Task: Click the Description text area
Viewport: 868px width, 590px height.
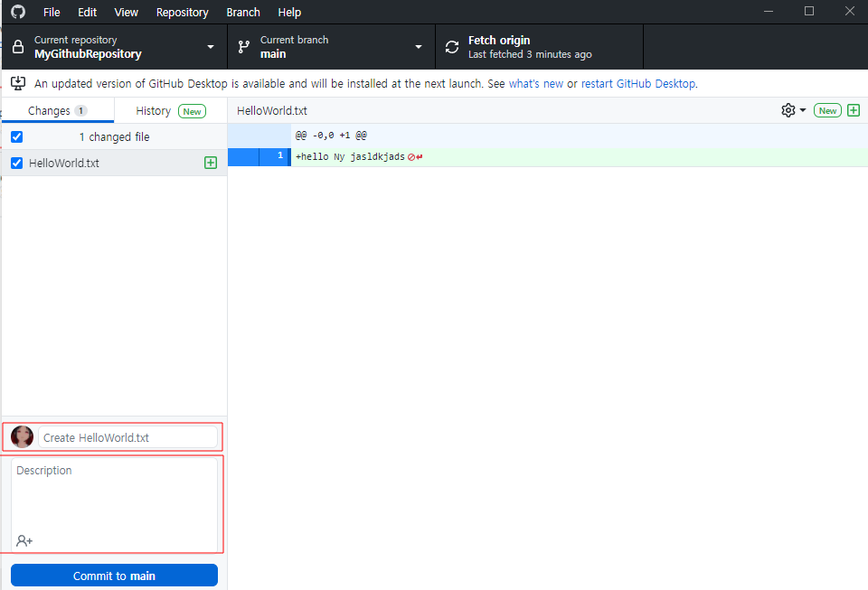Action: [x=114, y=504]
